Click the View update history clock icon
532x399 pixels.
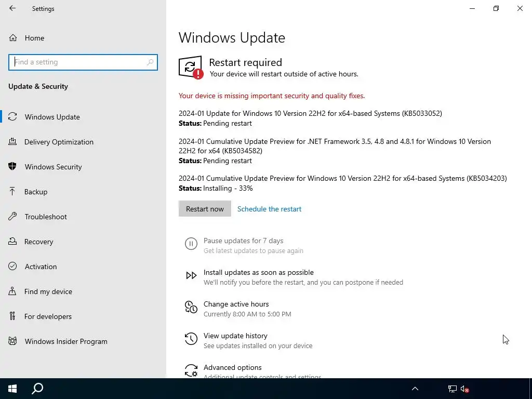tap(191, 339)
